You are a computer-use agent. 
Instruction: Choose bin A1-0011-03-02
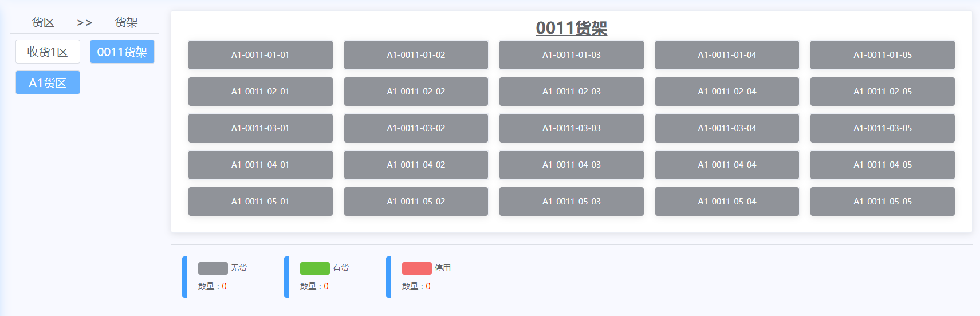tap(416, 128)
